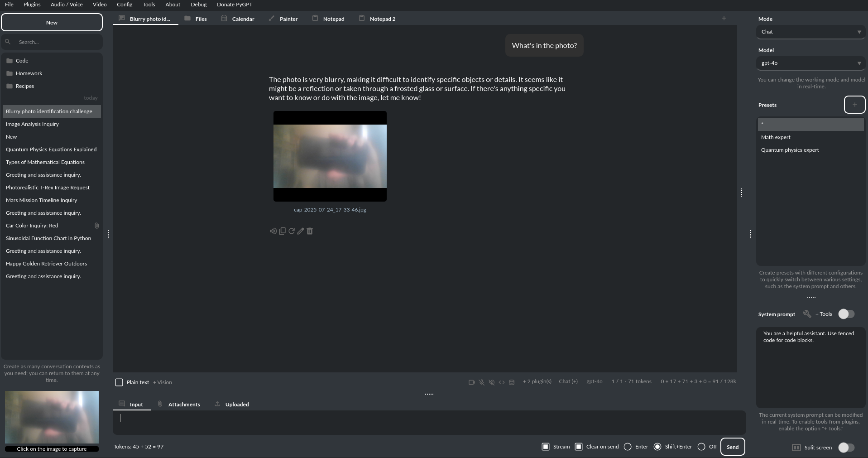Regenerate the blurry photo response
Screen dimensions: 868x458
291,231
